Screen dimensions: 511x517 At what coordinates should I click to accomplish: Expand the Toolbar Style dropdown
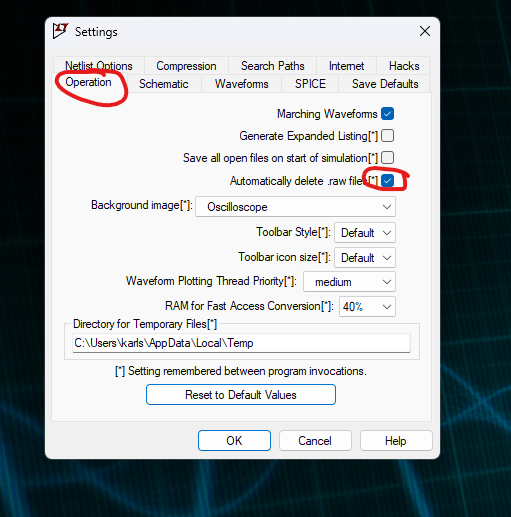(365, 232)
